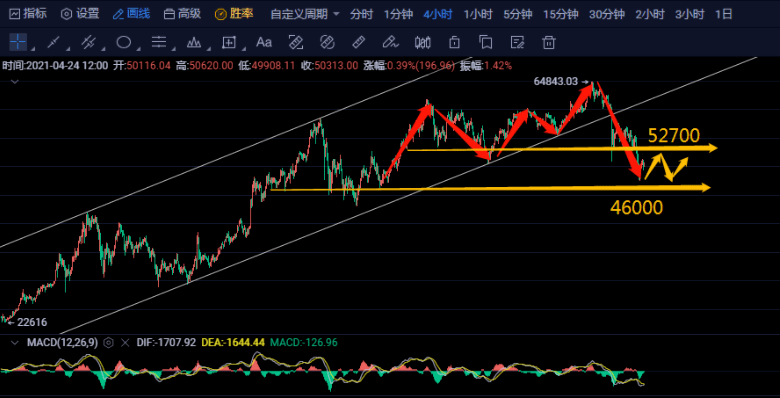Click the 低:49908.11 low price
The image size is (780, 398).
click(267, 65)
